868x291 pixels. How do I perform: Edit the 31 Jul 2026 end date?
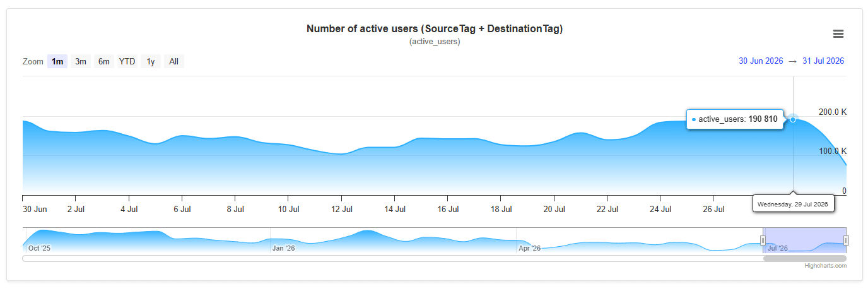click(823, 61)
